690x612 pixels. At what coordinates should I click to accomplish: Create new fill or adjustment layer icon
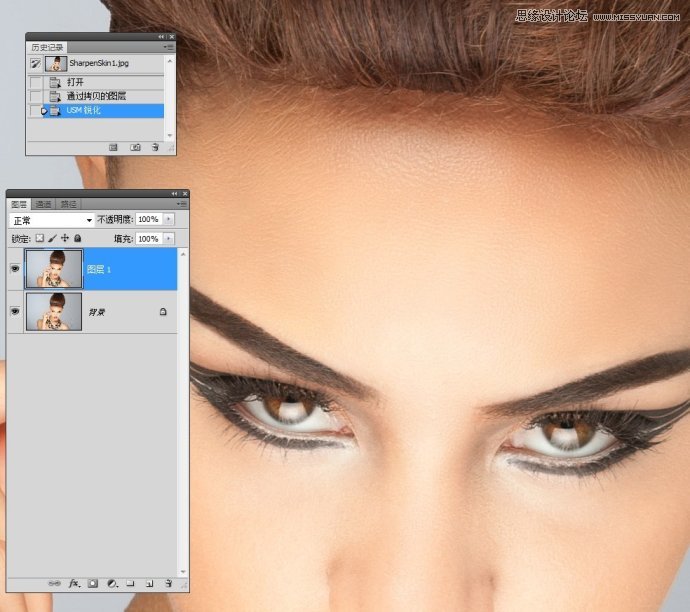coord(112,583)
